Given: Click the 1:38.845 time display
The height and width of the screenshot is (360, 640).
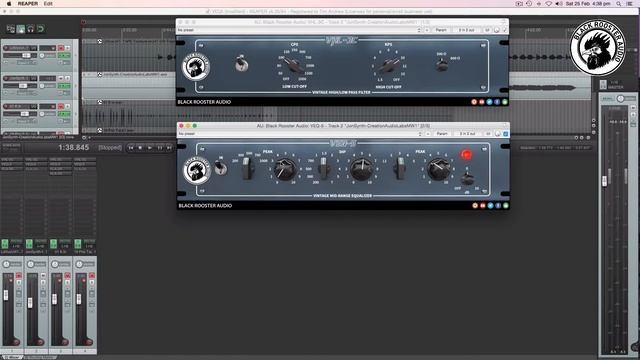Looking at the screenshot, I should click(73, 148).
